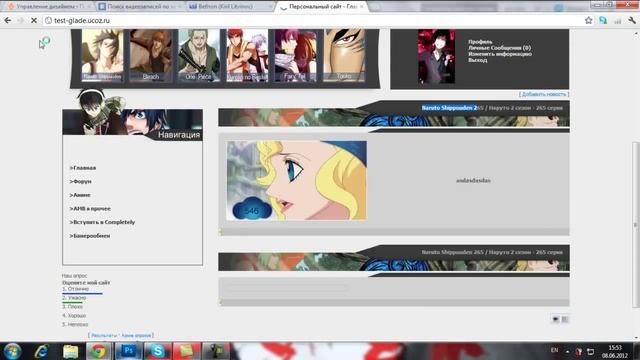640x360 pixels.
Task: Open the sticky notes taskbar icon
Action: [187, 351]
